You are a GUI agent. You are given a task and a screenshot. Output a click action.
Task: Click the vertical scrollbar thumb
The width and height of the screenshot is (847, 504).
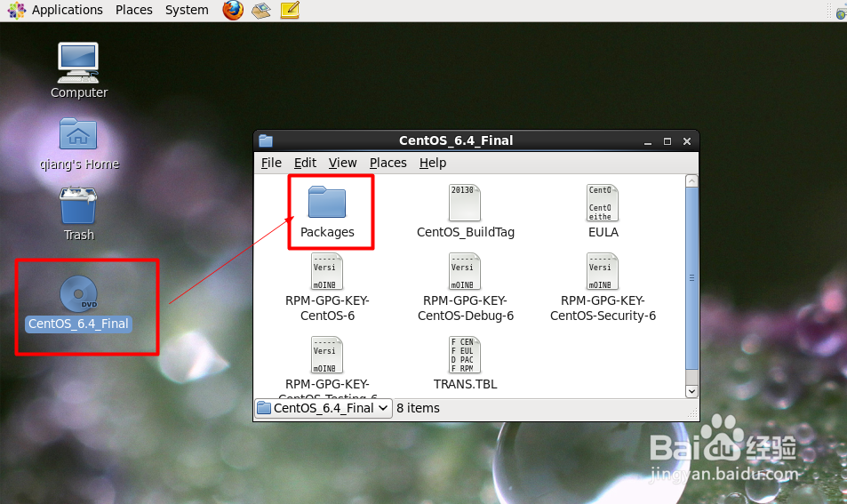[691, 278]
